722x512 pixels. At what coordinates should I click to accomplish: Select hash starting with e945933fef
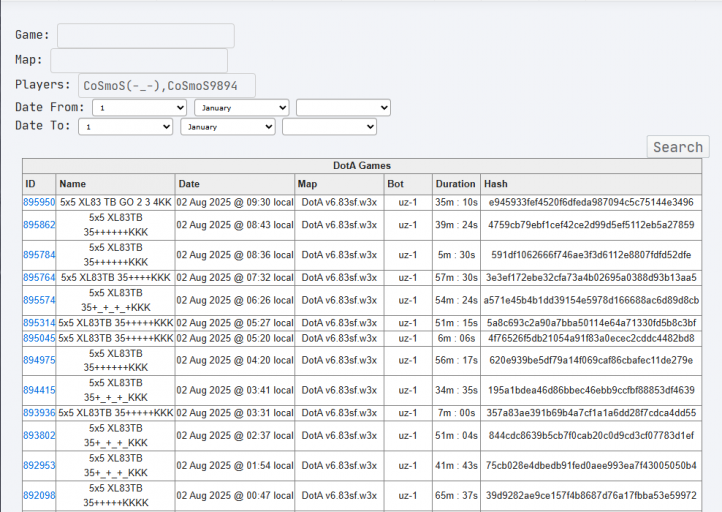[591, 202]
